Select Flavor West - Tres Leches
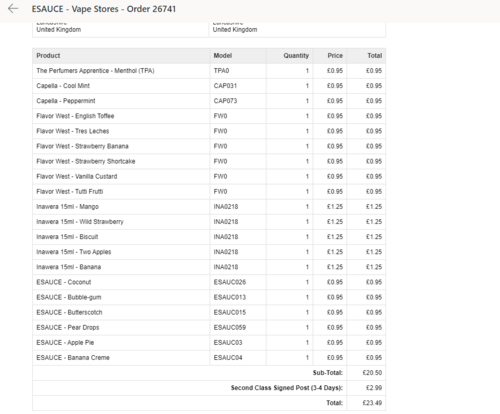The width and height of the screenshot is (500, 414). [x=73, y=131]
